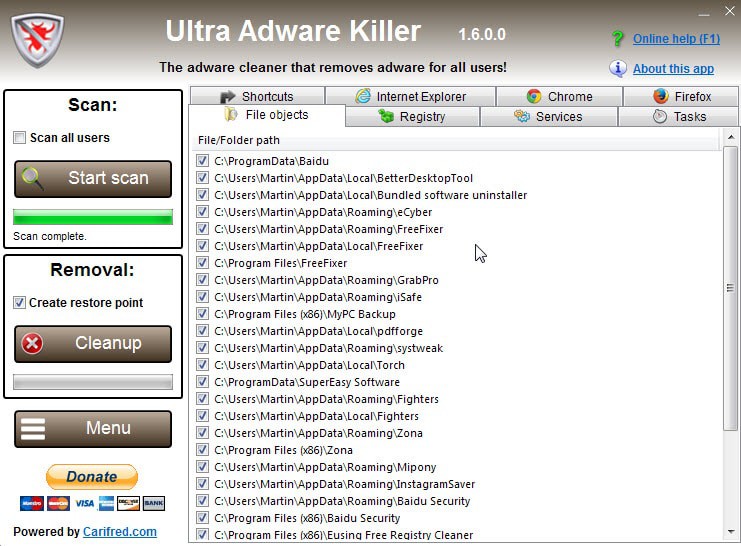
Task: Click the VISA card icon
Action: tap(84, 503)
